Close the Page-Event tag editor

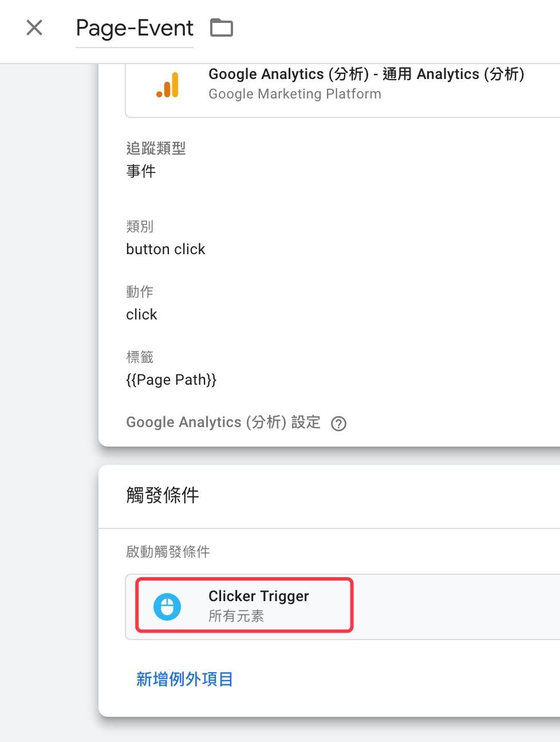click(x=34, y=27)
